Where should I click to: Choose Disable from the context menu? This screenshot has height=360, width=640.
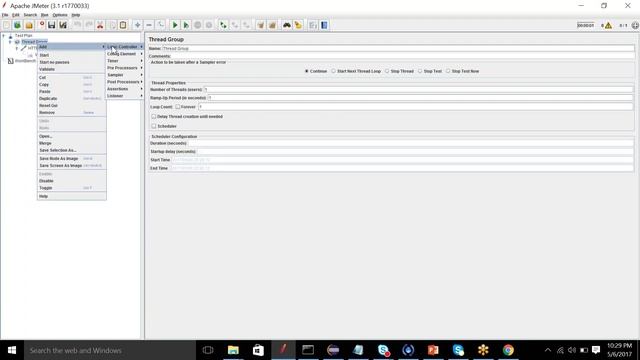pos(71,181)
